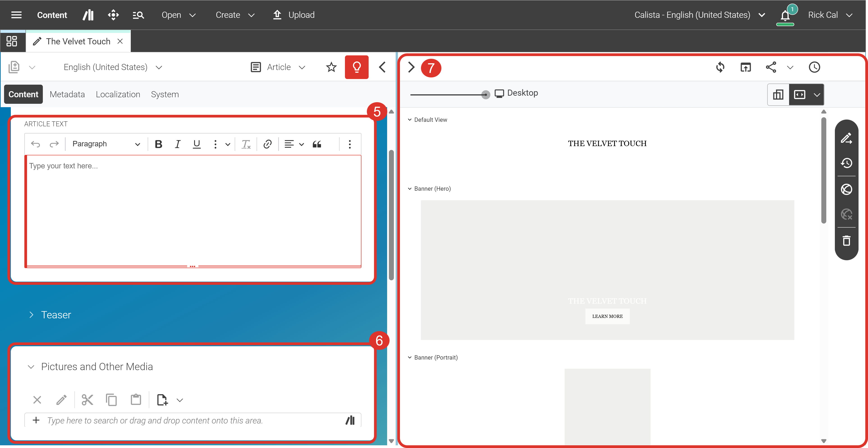Click the block quote icon
Image resolution: width=868 pixels, height=448 pixels.
317,144
